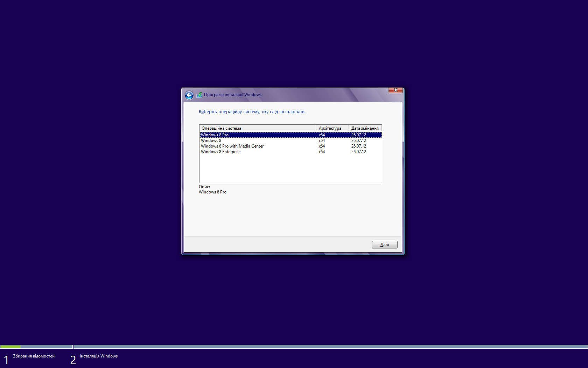
Task: Click x64 in the Media Center row
Action: point(322,146)
